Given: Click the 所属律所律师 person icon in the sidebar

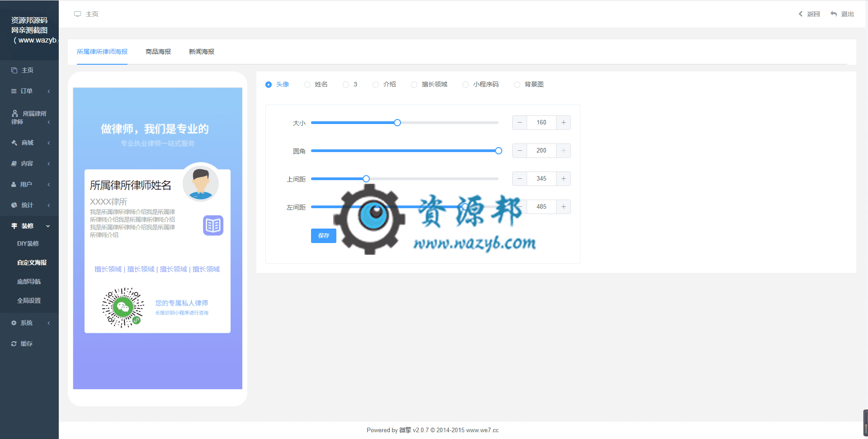Looking at the screenshot, I should [x=15, y=113].
